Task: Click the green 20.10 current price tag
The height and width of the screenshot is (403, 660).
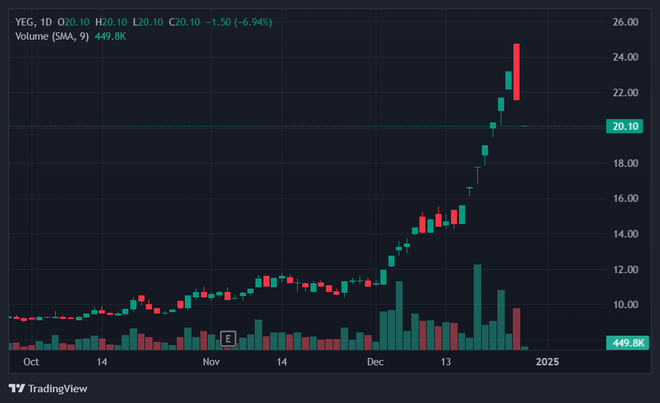Action: [625, 126]
